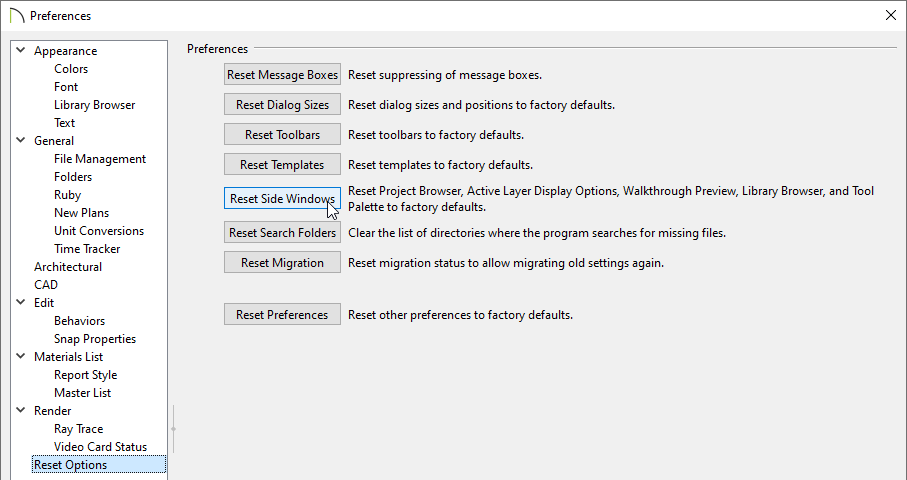Image resolution: width=907 pixels, height=480 pixels.
Task: Open the Video Card Status page
Action: tap(100, 447)
